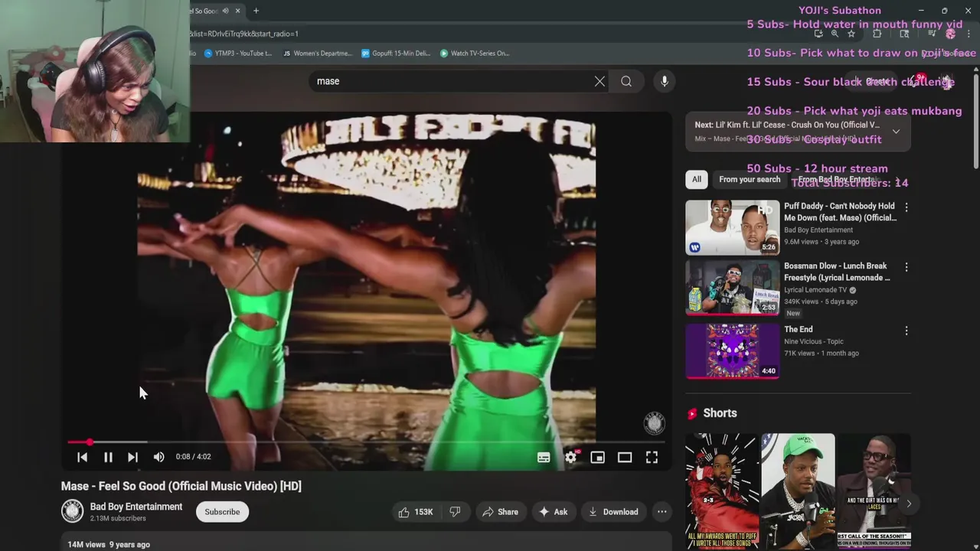Open options menu for Bossman Dlow video
The width and height of the screenshot is (980, 551).
(906, 267)
